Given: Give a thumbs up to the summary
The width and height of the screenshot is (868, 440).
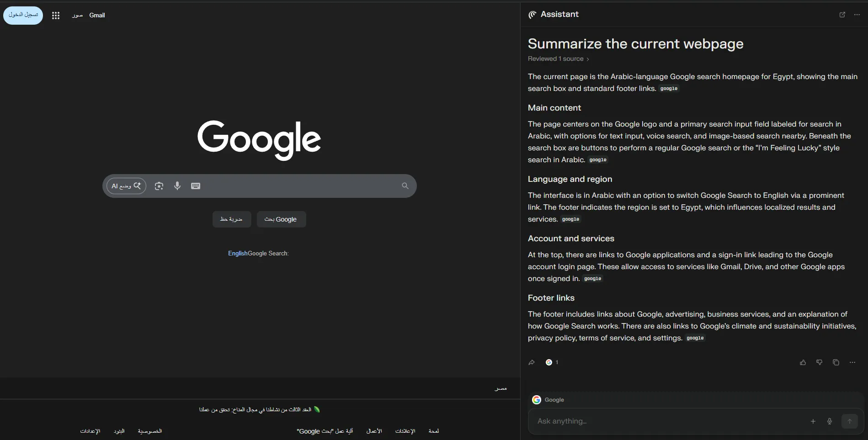Looking at the screenshot, I should (x=803, y=362).
